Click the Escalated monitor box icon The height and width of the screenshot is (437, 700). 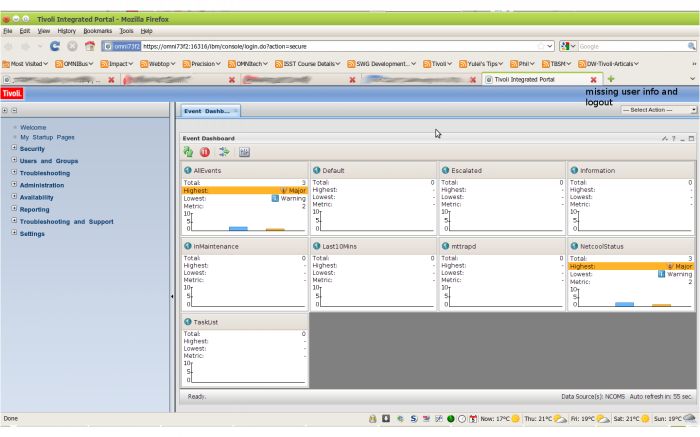[x=446, y=171]
